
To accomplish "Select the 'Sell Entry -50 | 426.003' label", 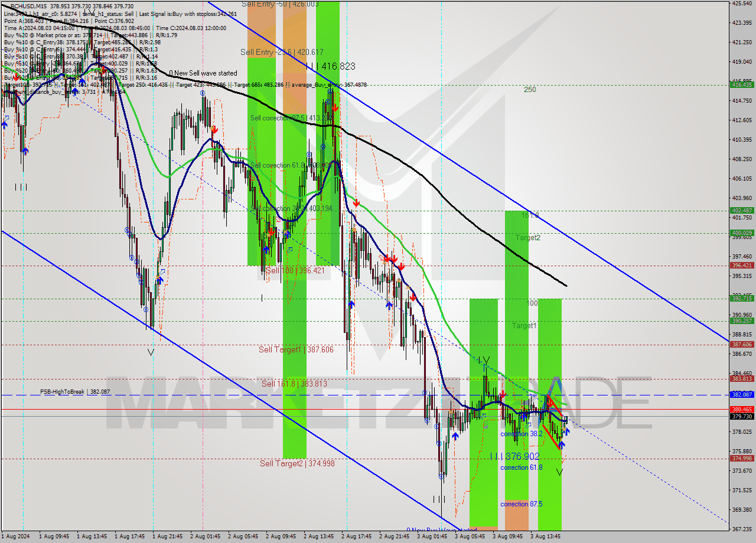I will (280, 4).
